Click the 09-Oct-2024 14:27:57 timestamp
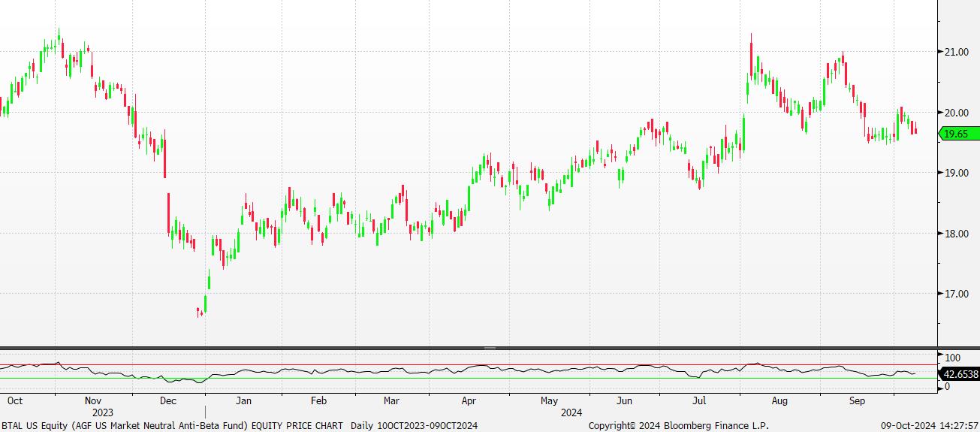The width and height of the screenshot is (980, 432). pyautogui.click(x=930, y=426)
